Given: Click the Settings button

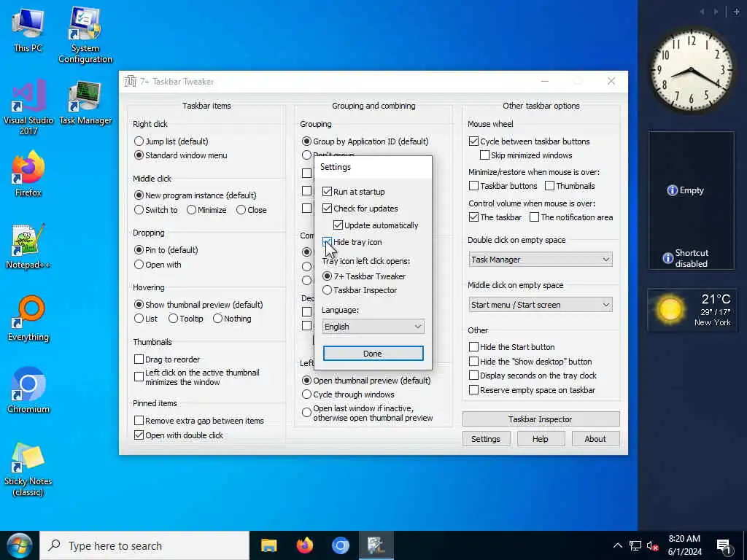Looking at the screenshot, I should click(x=486, y=439).
